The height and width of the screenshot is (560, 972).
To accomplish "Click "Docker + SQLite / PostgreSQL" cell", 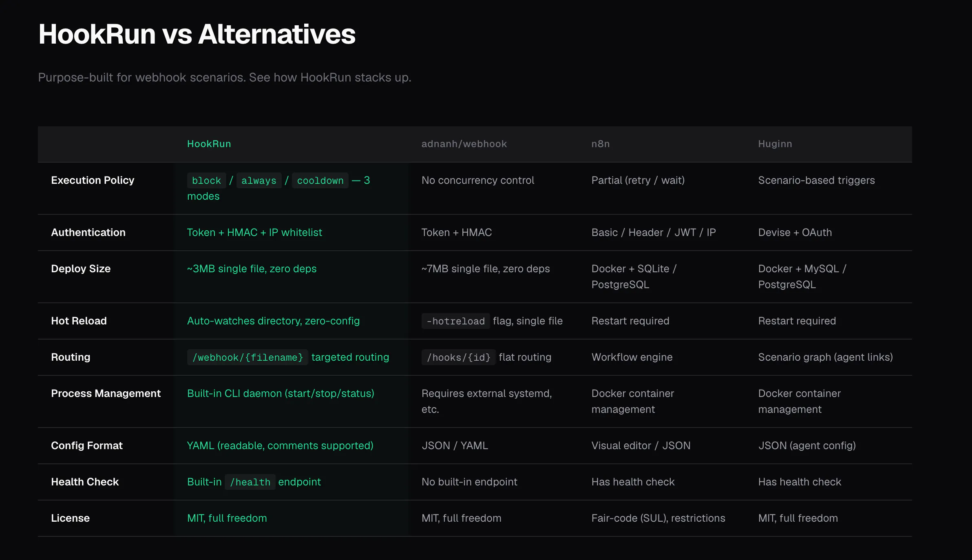I will click(634, 276).
